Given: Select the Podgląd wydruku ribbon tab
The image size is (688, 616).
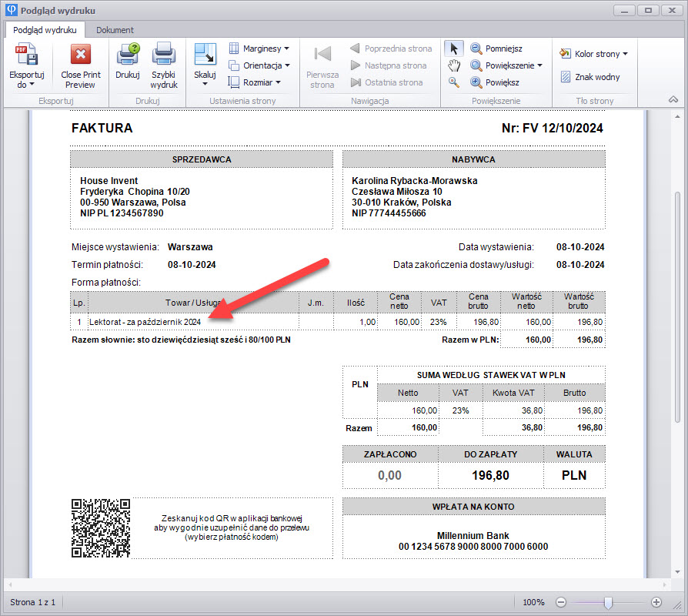Looking at the screenshot, I should pyautogui.click(x=44, y=30).
